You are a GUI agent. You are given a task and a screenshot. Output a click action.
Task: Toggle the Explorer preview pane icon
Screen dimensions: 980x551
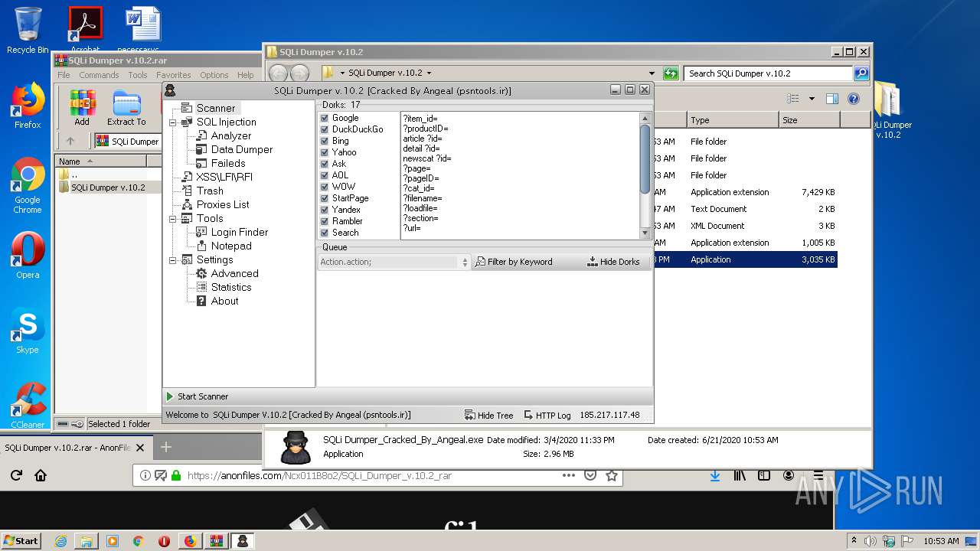coord(832,99)
